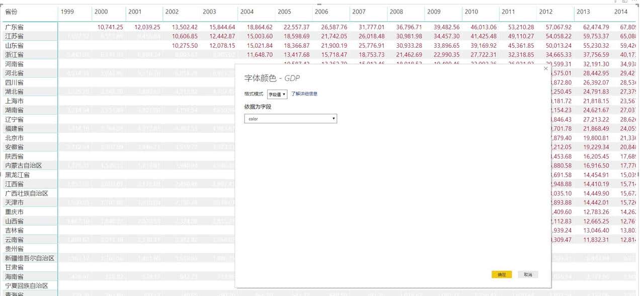Image resolution: width=644 pixels, height=296 pixels.
Task: Confirm the font color settings with 确定
Action: 502,274
